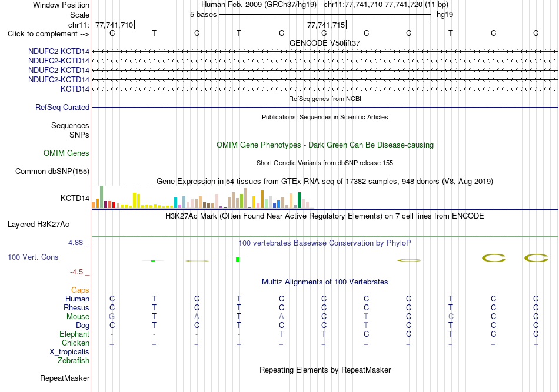Select the Layered H3K27Ac side label
Screen dimensions: 559x392
click(38, 225)
